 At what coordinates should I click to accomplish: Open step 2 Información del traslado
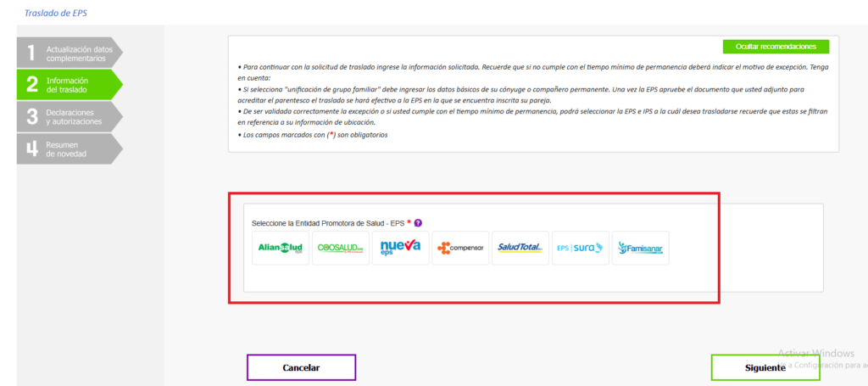(70, 84)
